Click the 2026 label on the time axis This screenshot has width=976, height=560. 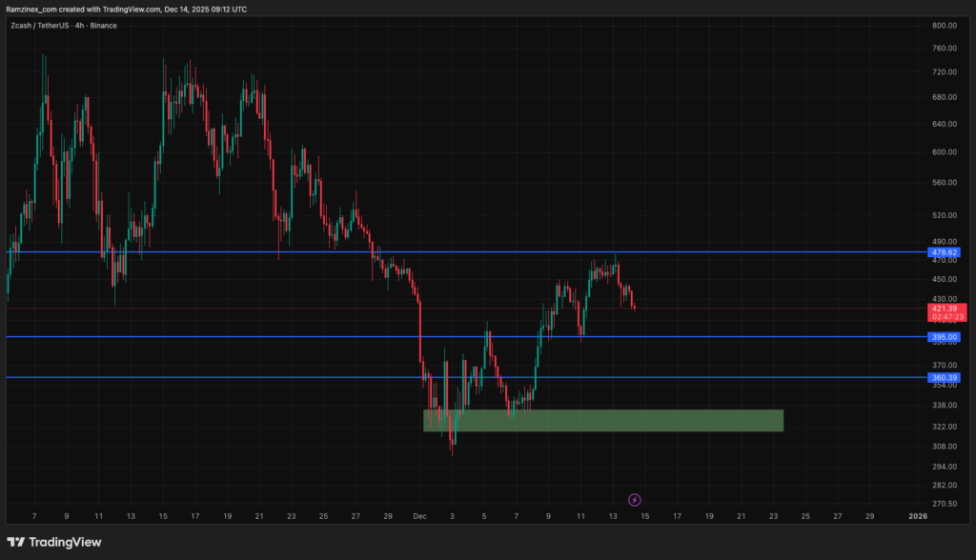tap(917, 516)
